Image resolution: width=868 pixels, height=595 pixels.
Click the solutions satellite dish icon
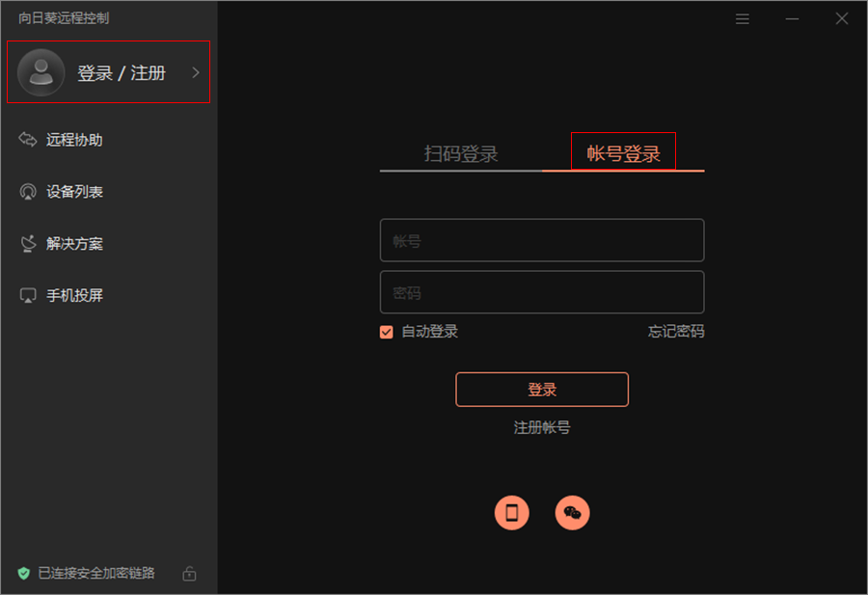click(x=28, y=244)
